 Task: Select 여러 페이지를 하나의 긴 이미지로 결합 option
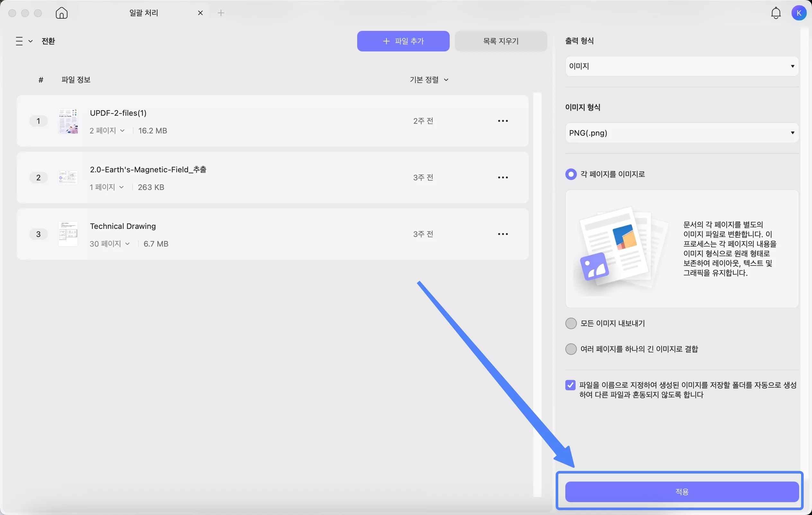(570, 349)
